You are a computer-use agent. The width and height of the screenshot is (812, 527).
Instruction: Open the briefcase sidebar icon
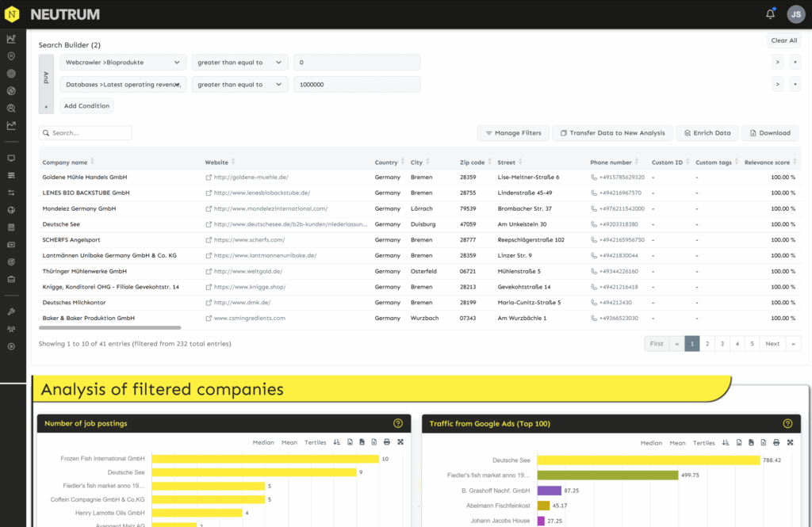(x=11, y=280)
